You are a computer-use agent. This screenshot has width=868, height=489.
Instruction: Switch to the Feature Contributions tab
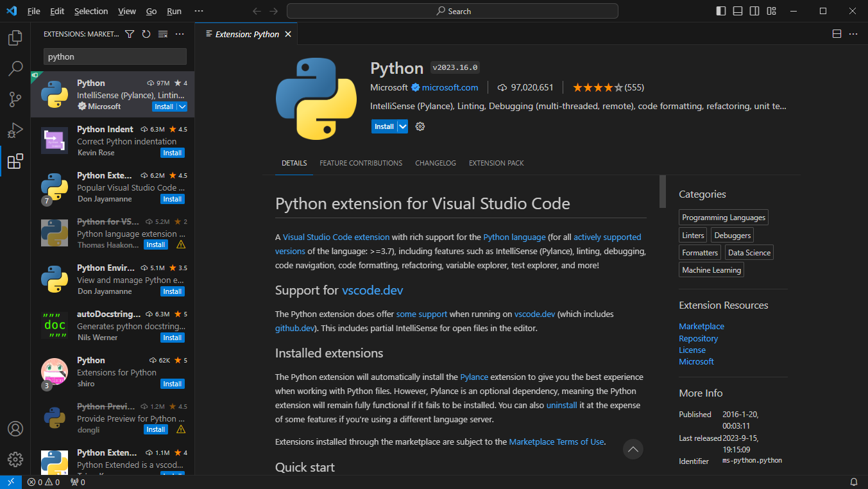[361, 163]
